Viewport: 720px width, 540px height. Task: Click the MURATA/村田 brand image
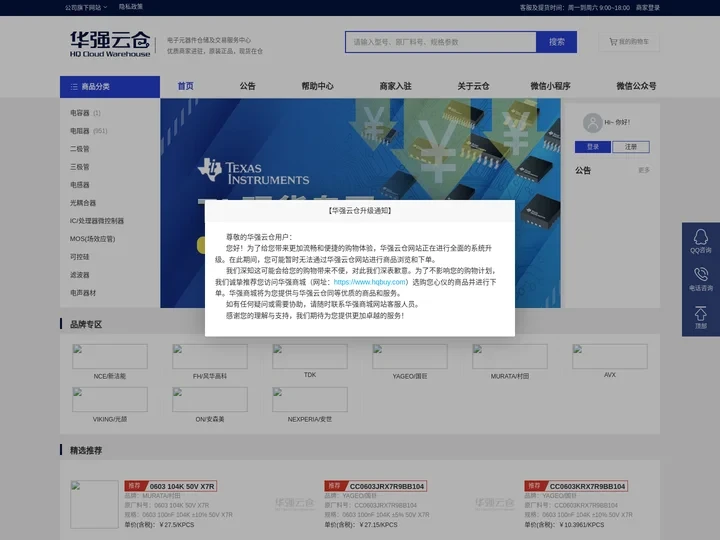coord(510,356)
